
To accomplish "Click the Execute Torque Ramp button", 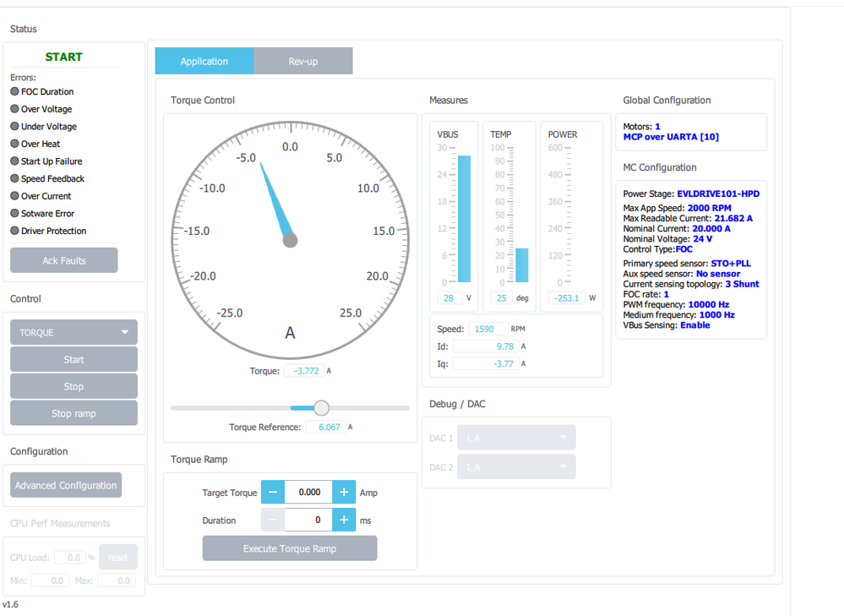I will tap(290, 548).
